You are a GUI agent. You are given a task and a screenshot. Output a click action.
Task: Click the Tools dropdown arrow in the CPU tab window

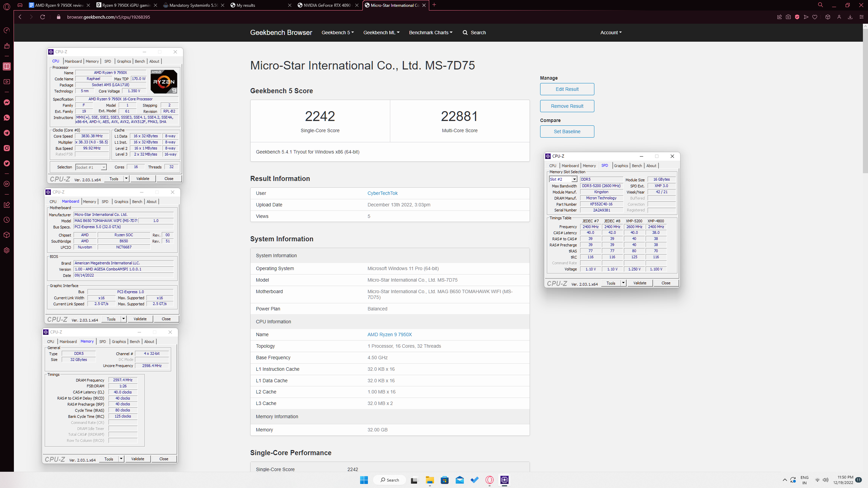pos(126,179)
